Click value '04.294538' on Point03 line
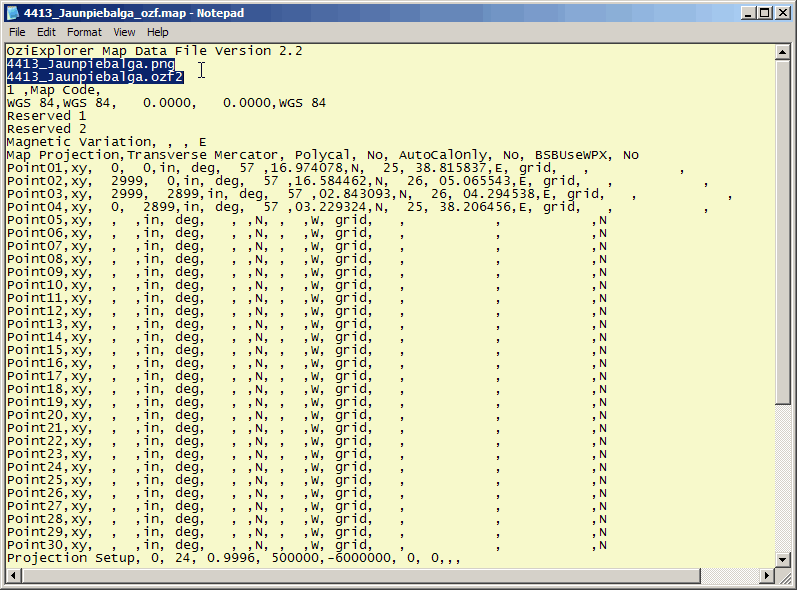This screenshot has width=797, height=590. coord(498,194)
